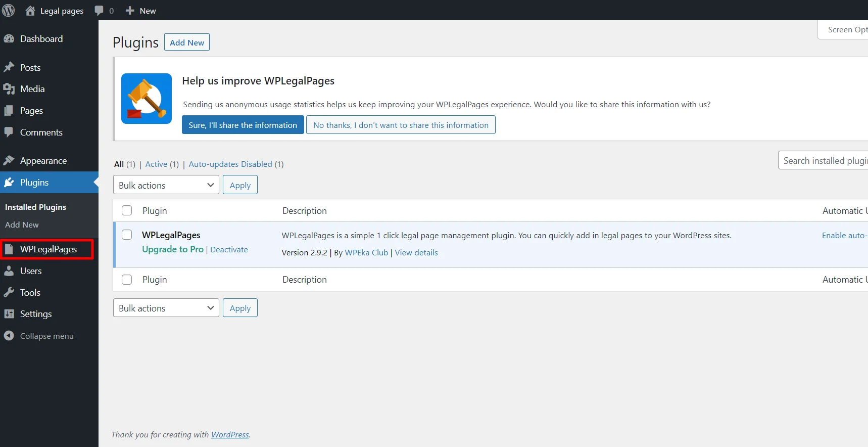Screen dimensions: 868x447
Task: Click Legal pages site name
Action: (62, 11)
